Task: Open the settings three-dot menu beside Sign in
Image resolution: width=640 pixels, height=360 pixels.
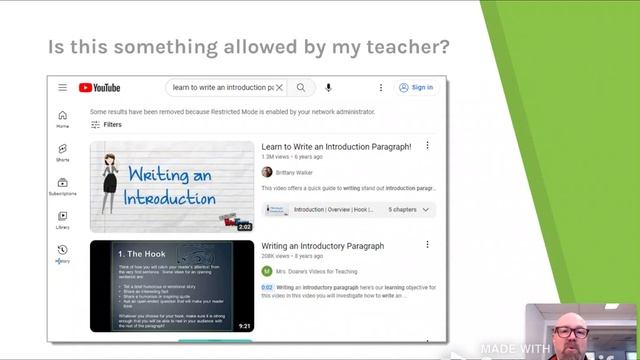Action: point(381,87)
